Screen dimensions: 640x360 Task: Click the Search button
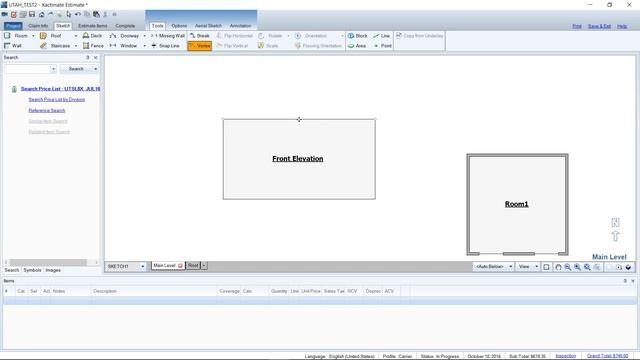coord(76,69)
